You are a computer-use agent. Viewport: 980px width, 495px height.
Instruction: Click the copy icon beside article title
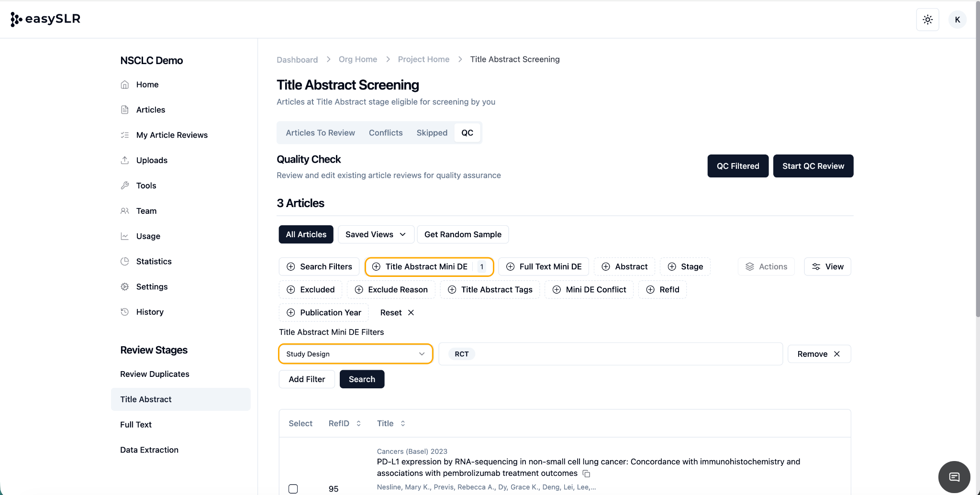point(586,473)
